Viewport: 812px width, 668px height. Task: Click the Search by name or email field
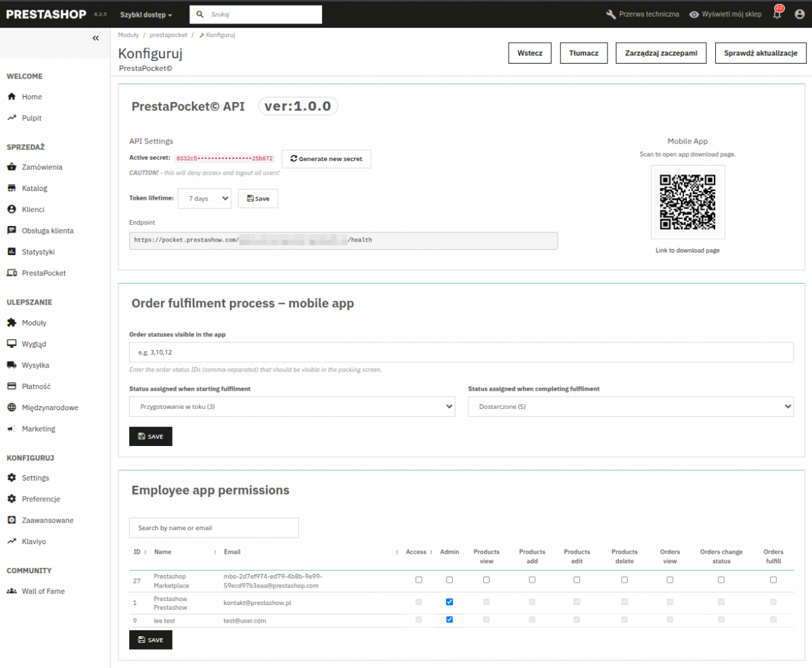214,528
